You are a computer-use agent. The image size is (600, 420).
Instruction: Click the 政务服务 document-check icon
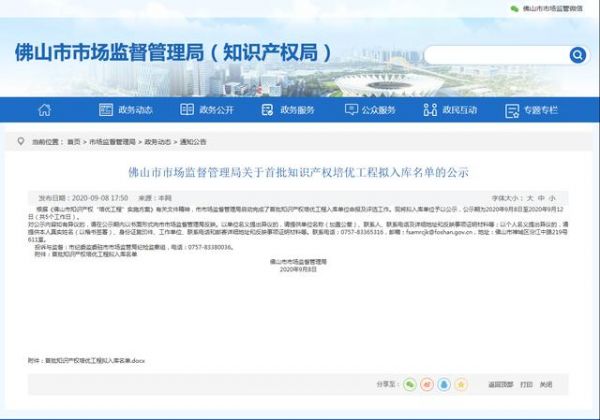pos(267,110)
